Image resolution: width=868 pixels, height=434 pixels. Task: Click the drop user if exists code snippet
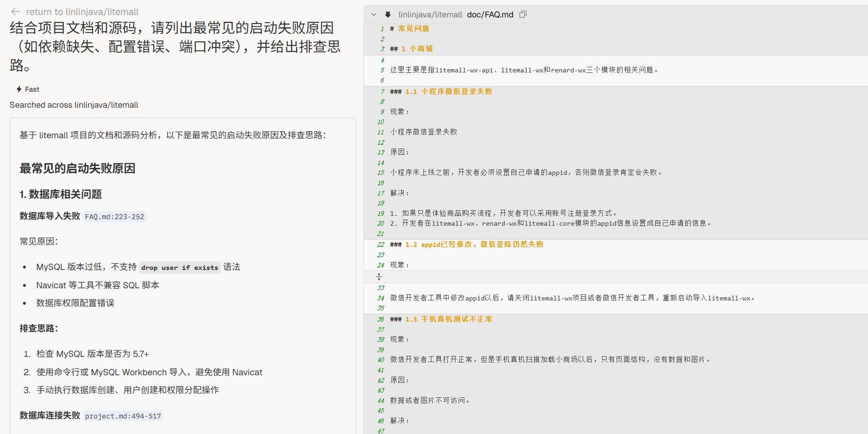[180, 268]
